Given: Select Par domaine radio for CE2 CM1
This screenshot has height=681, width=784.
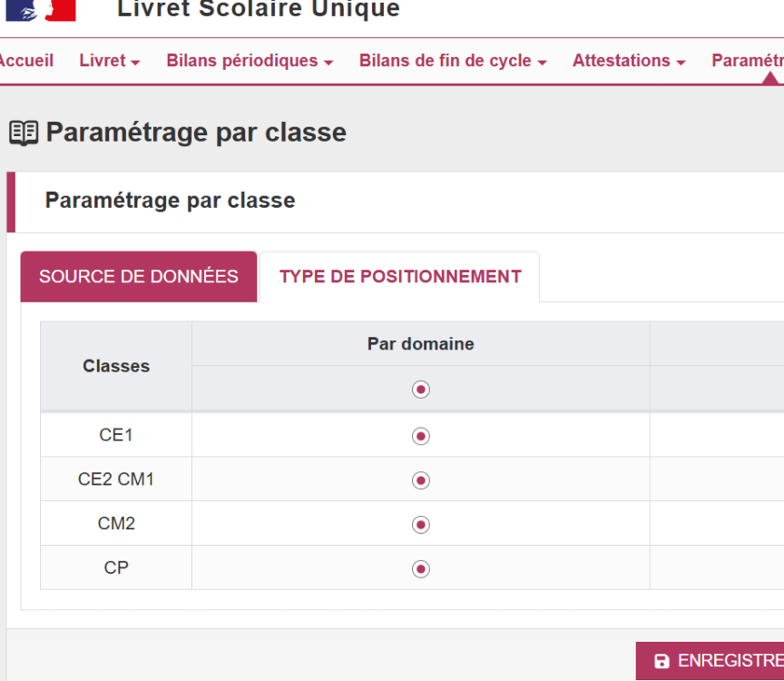Looking at the screenshot, I should click(420, 479).
